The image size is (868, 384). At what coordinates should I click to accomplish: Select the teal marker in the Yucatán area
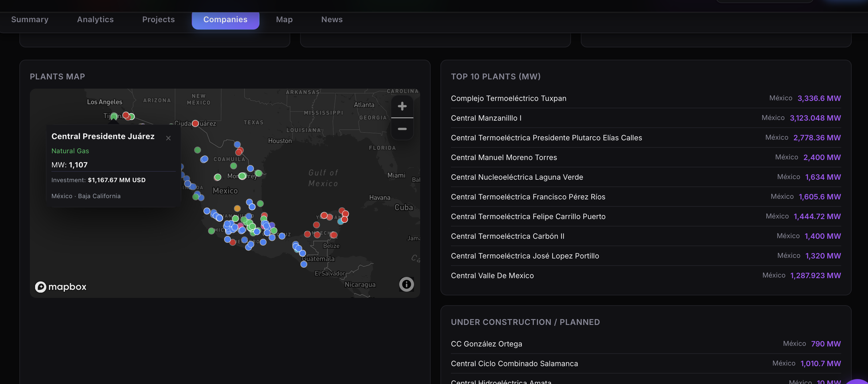[340, 222]
